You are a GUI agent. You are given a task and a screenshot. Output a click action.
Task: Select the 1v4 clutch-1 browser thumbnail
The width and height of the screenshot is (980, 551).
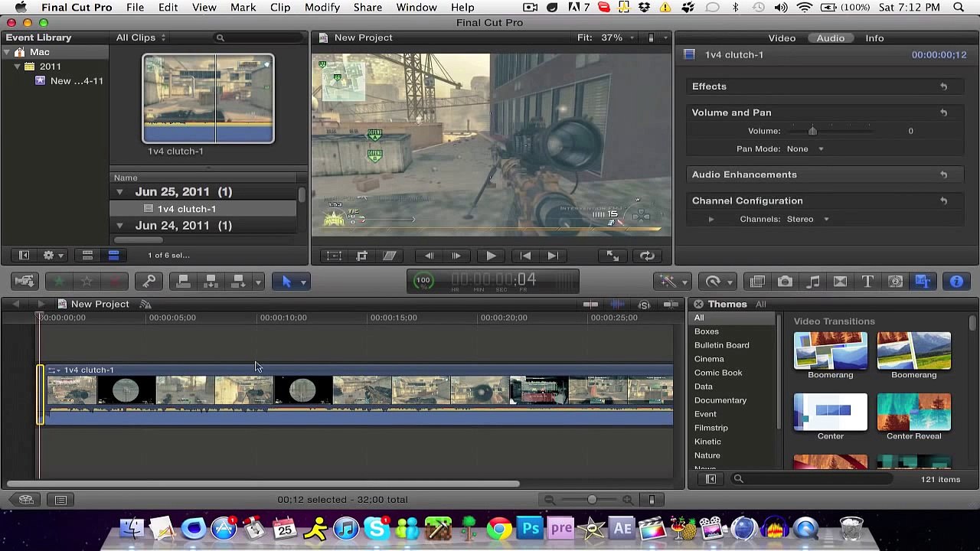click(208, 99)
